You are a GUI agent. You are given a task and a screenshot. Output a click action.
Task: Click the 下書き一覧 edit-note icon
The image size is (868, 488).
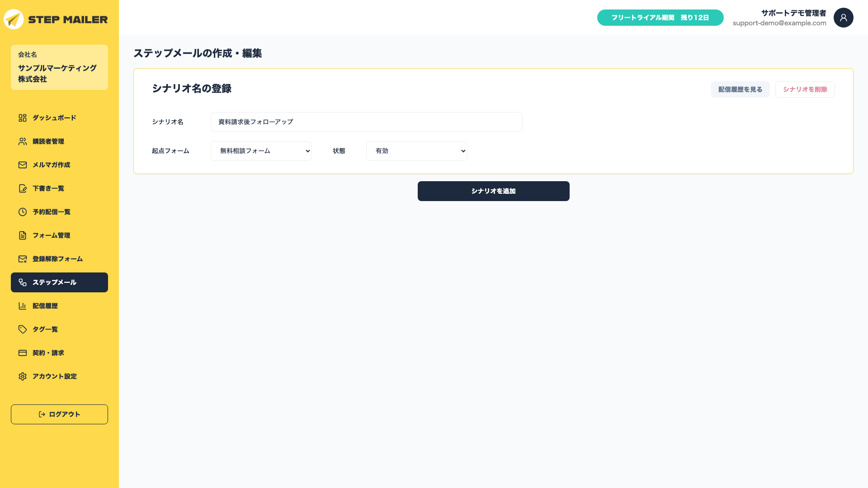coord(23,188)
